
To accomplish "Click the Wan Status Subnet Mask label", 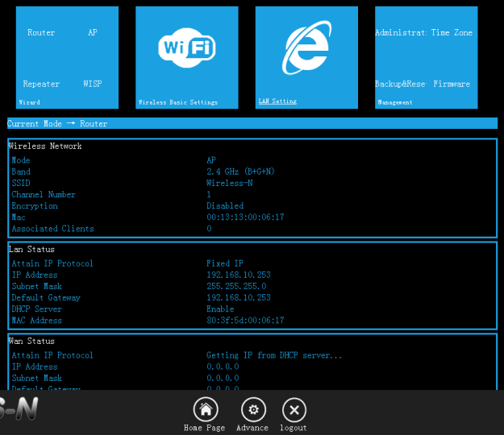I will [x=36, y=378].
